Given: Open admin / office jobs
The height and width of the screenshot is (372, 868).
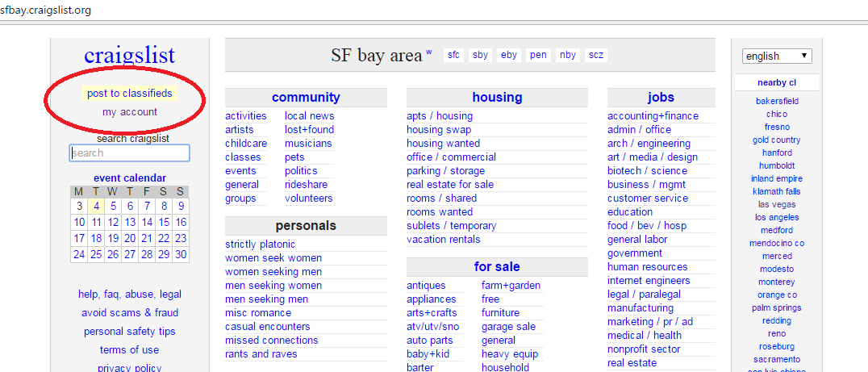Looking at the screenshot, I should (x=640, y=130).
